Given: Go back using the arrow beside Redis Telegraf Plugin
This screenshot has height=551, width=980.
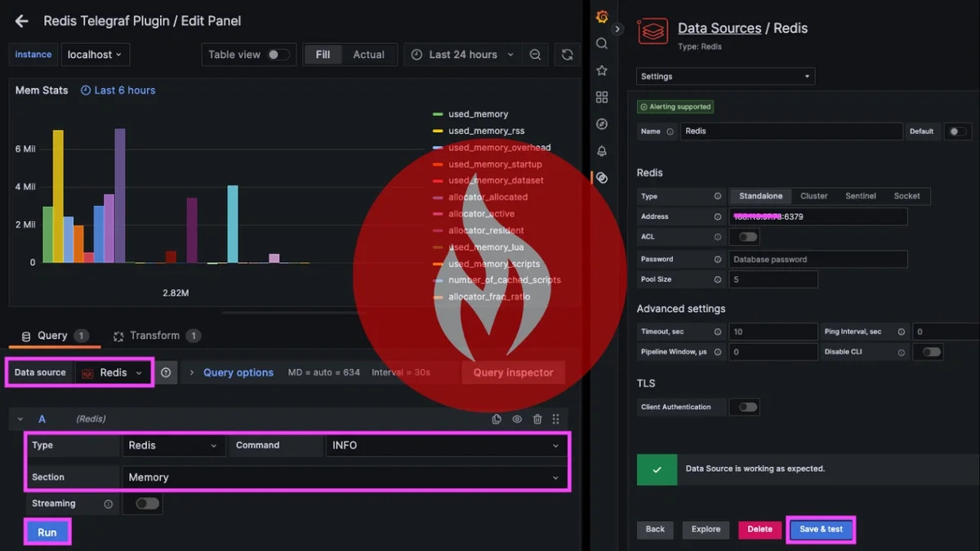Looking at the screenshot, I should click(x=22, y=21).
